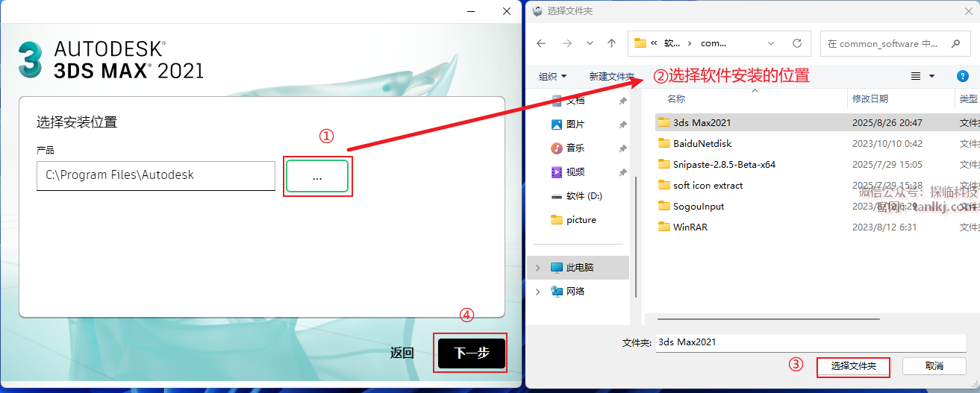Open the recent locations chevron dropdown
Screen dimensions: 980x393
click(x=590, y=43)
